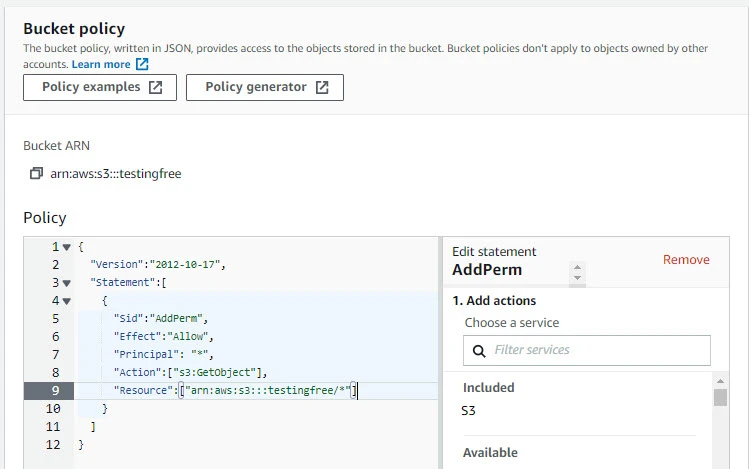
Task: Collapse the fold arrow on line 1
Action: [x=67, y=247]
